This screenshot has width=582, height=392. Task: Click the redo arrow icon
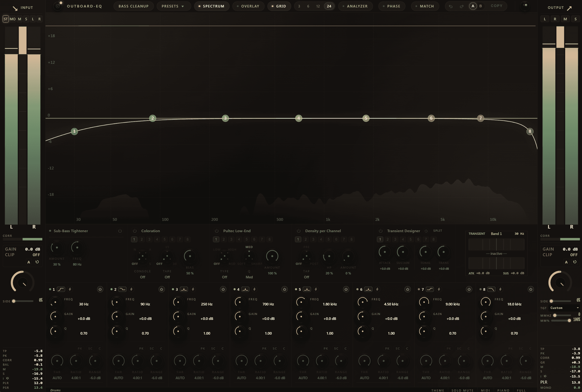462,6
